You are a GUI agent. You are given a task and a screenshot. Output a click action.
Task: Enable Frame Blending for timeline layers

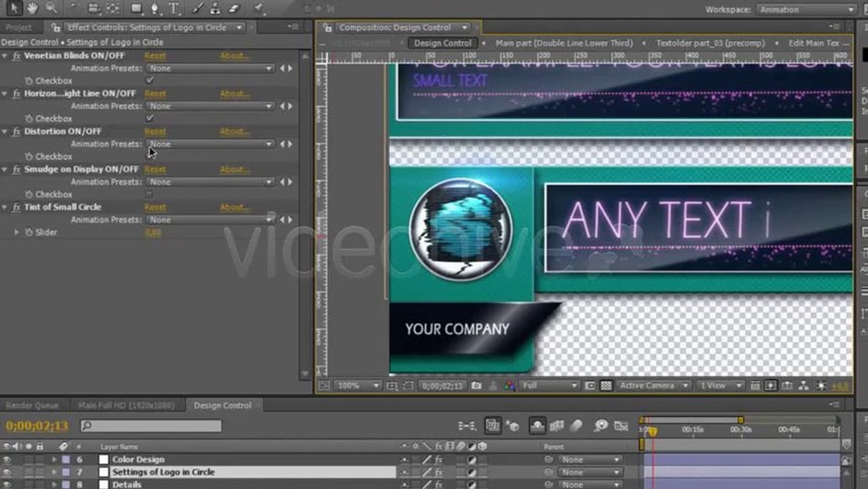556,426
